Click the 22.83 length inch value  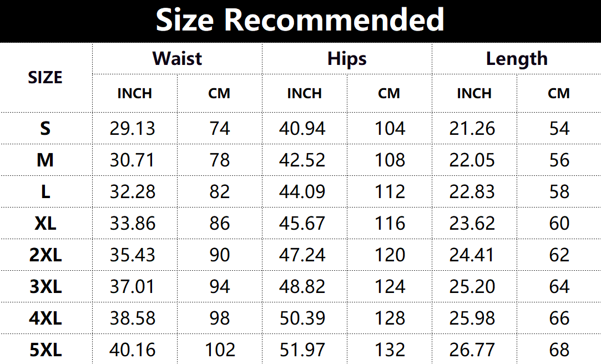[x=472, y=192]
